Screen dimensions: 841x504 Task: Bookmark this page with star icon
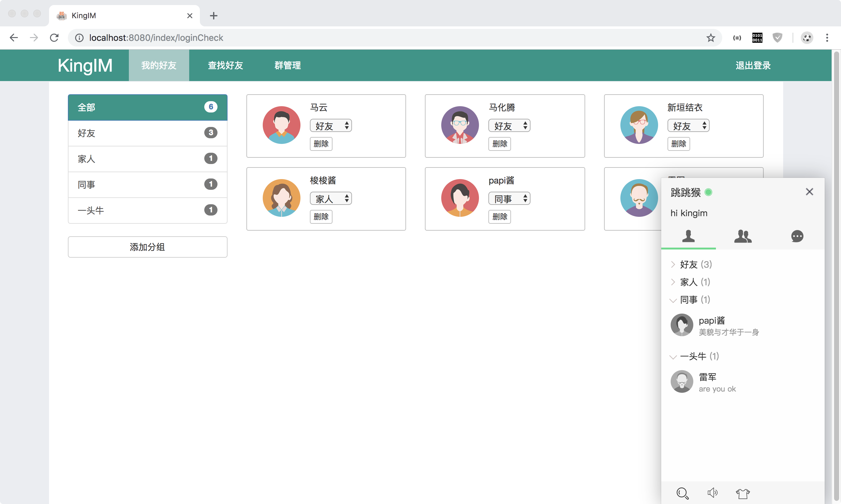[711, 38]
